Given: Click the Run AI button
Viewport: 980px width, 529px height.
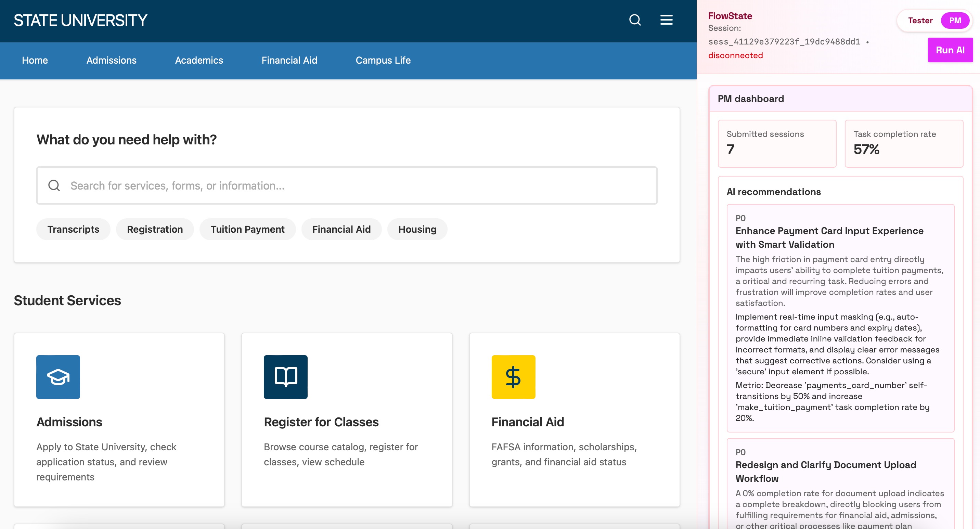Looking at the screenshot, I should [950, 50].
